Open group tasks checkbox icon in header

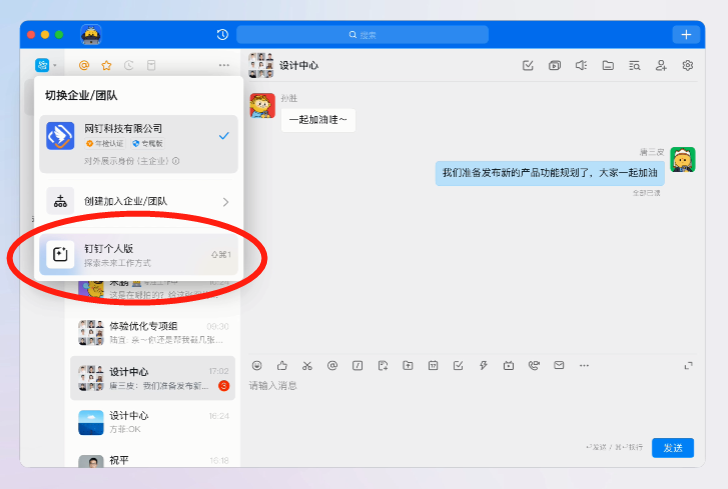click(528, 65)
